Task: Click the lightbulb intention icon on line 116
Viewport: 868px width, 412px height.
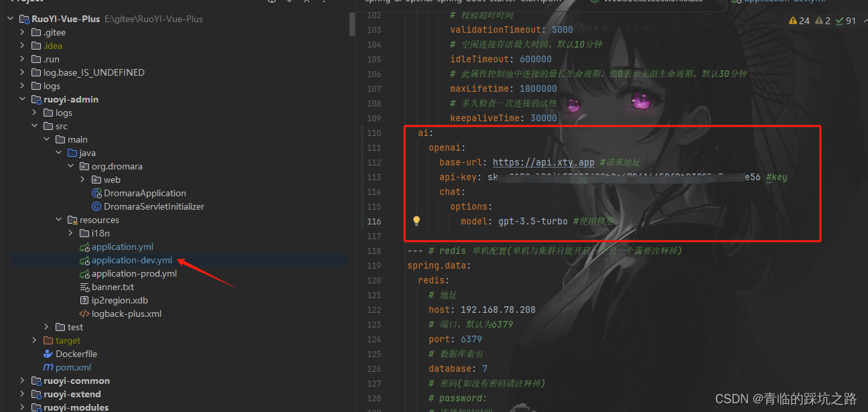Action: [416, 220]
